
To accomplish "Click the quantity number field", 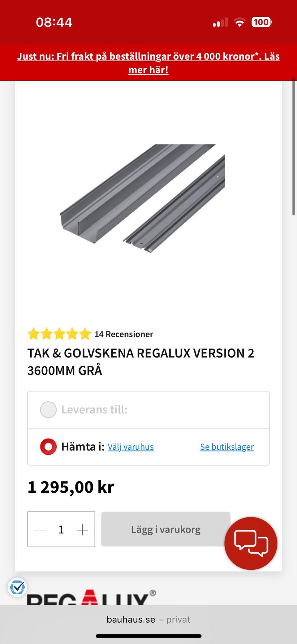I will (x=61, y=530).
